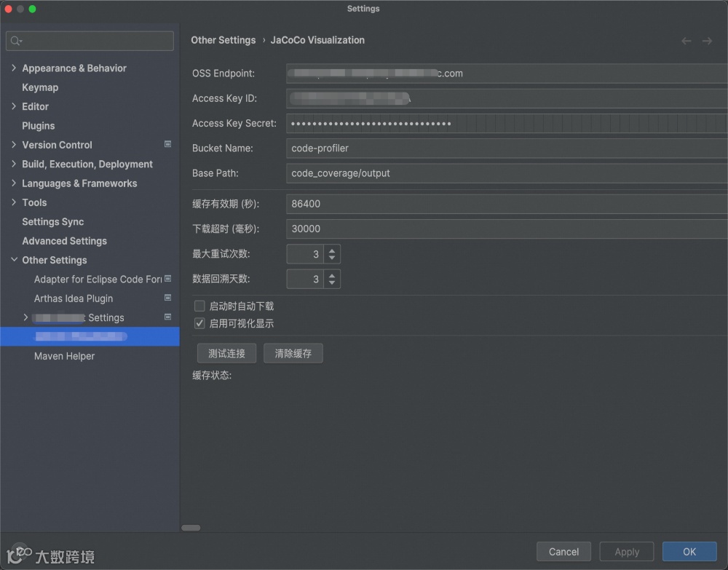Click the search magnifier icon
The image size is (728, 570).
click(x=16, y=41)
